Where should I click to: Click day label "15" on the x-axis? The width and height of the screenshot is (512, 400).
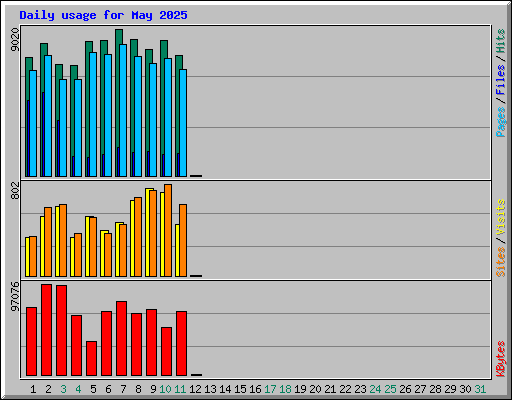tap(240, 389)
